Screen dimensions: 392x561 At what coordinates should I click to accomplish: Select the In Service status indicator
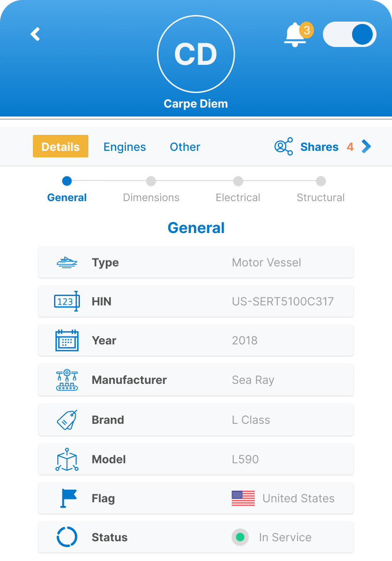[240, 537]
